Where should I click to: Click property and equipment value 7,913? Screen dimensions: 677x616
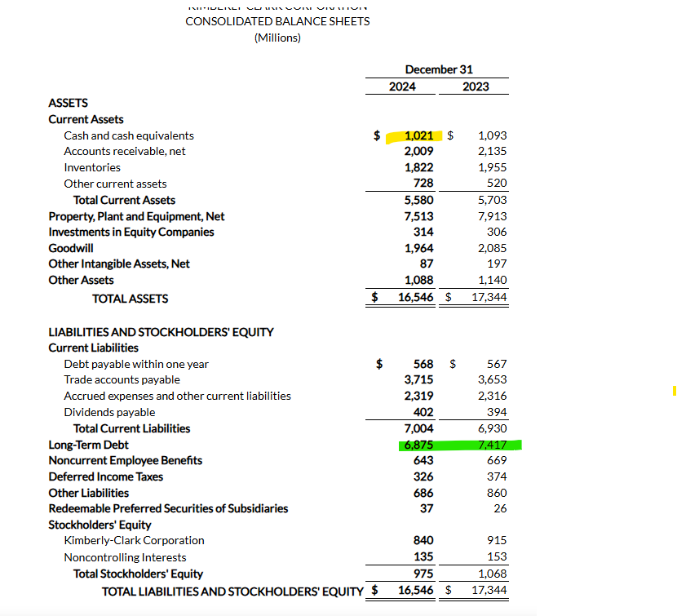[x=492, y=216]
